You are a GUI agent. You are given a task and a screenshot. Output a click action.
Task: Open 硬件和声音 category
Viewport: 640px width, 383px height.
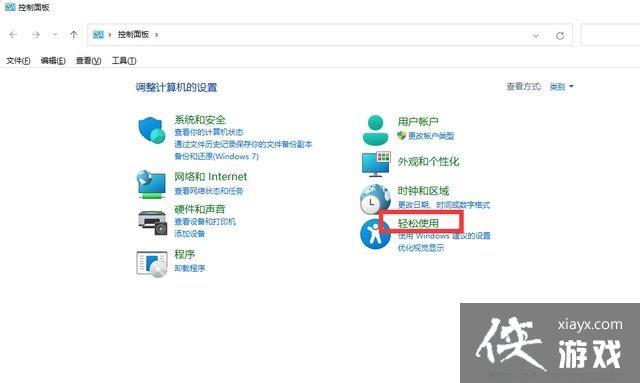[200, 209]
